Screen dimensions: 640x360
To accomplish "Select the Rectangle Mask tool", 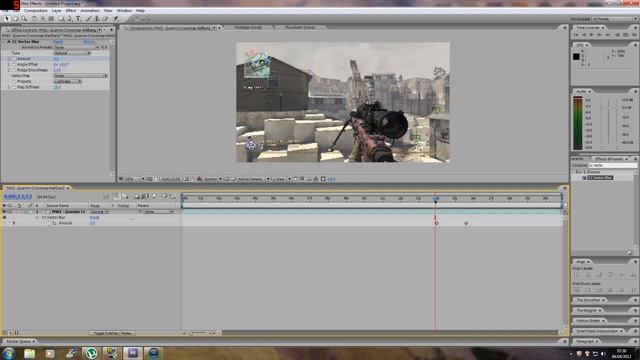I will 61,18.
